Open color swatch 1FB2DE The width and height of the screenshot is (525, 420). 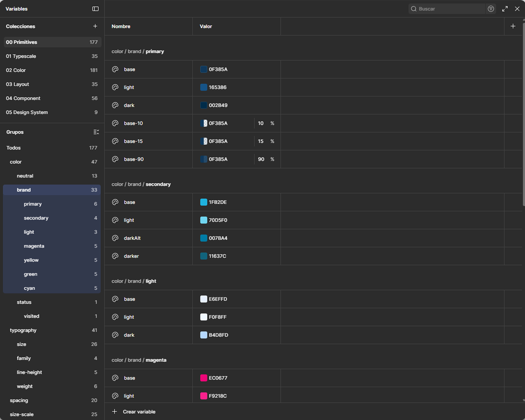pyautogui.click(x=204, y=202)
